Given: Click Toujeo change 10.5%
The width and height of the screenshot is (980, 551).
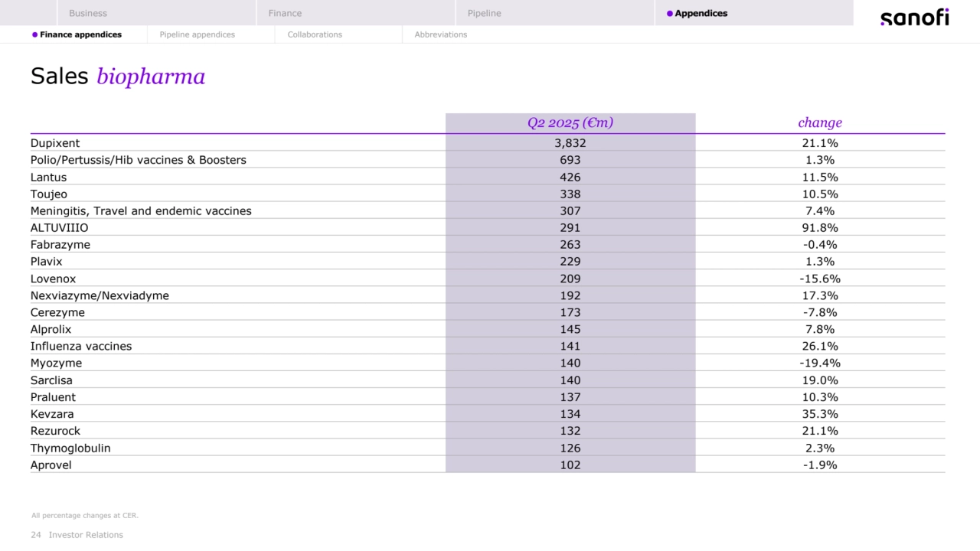Looking at the screenshot, I should (x=819, y=194).
